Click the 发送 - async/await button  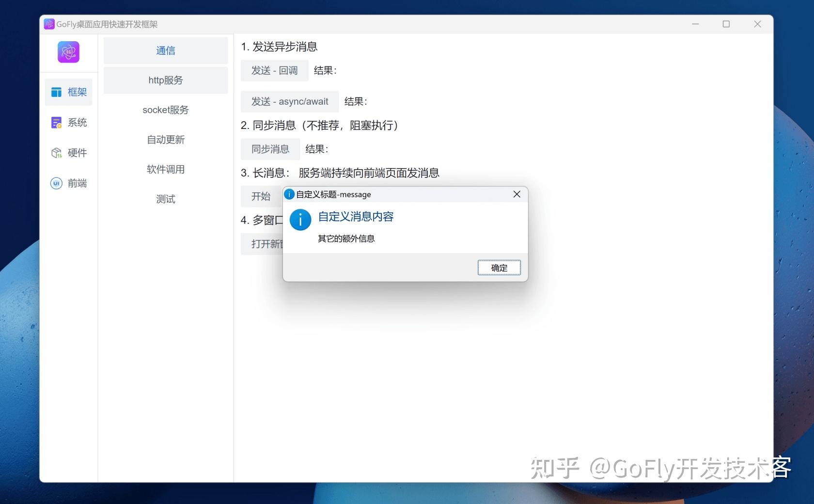point(289,101)
